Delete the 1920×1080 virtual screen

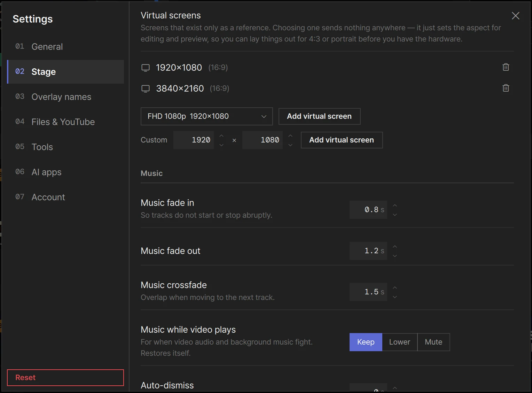506,67
